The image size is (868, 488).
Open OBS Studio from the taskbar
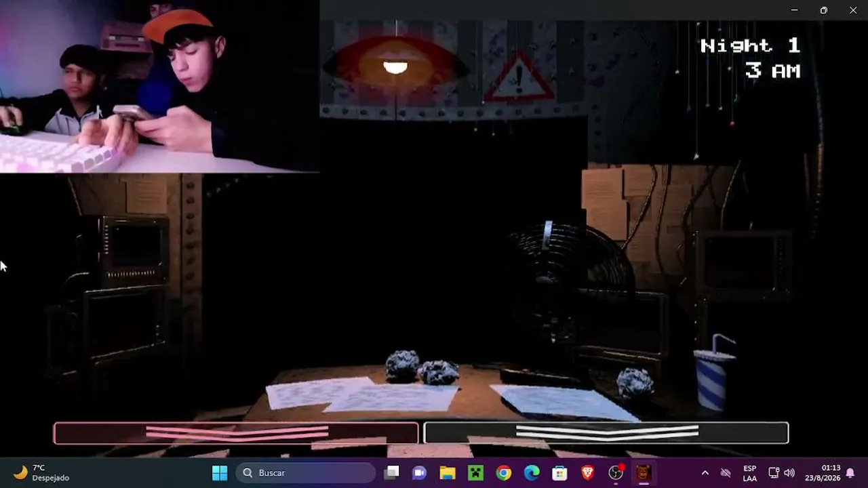click(616, 472)
